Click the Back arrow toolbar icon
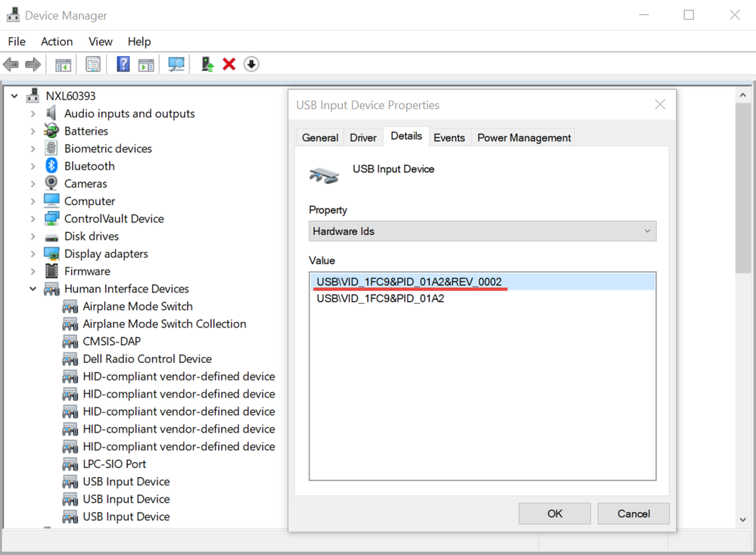Screen dimensions: 756x555 point(11,64)
